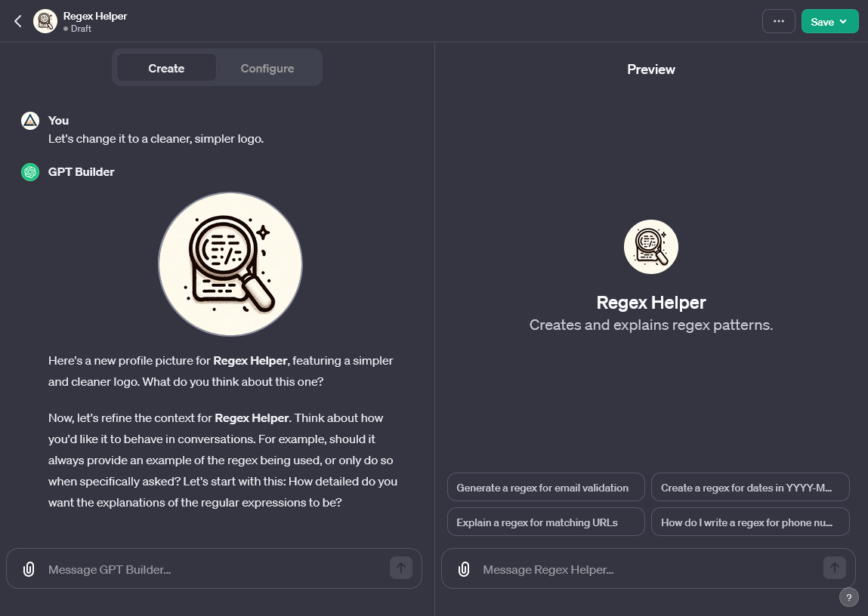
Task: Click the GPT Builder green logo icon
Action: (x=30, y=172)
